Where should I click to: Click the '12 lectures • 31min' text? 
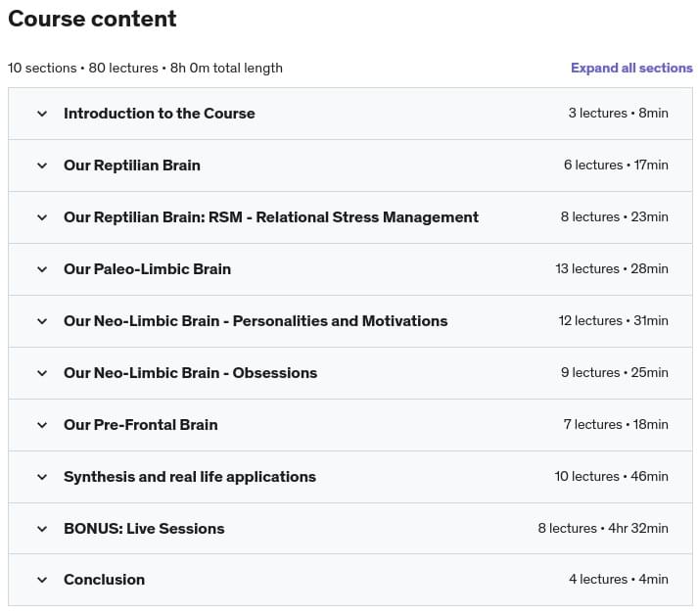(614, 320)
